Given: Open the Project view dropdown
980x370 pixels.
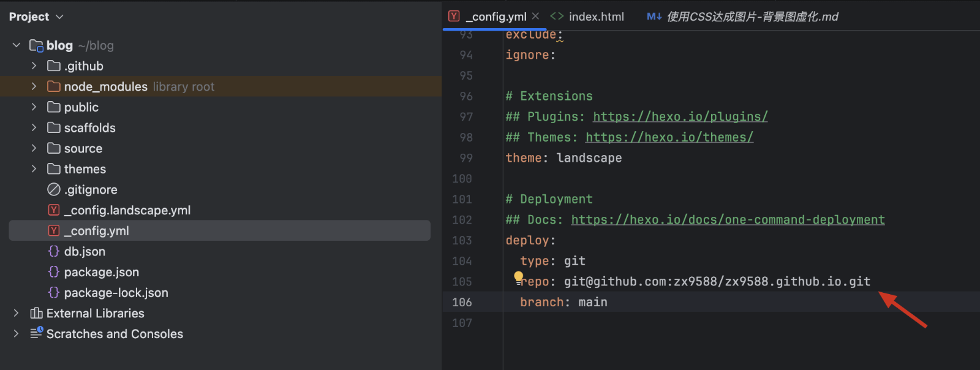Looking at the screenshot, I should click(36, 17).
